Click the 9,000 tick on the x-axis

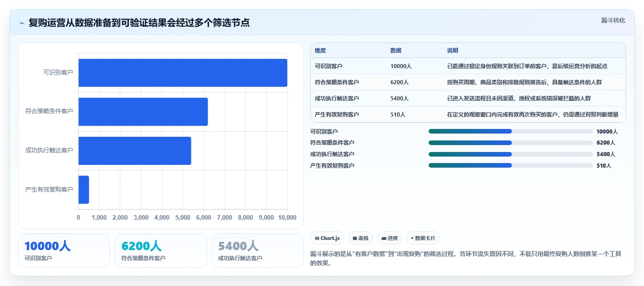267,217
